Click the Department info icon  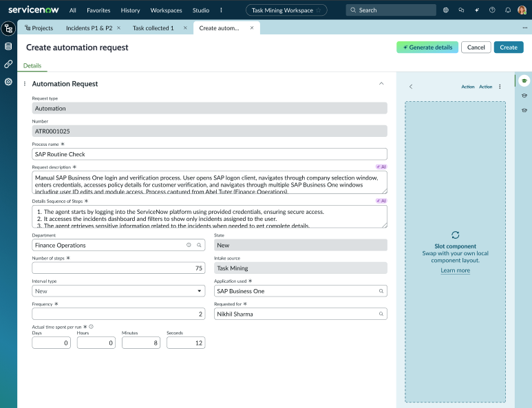point(189,245)
